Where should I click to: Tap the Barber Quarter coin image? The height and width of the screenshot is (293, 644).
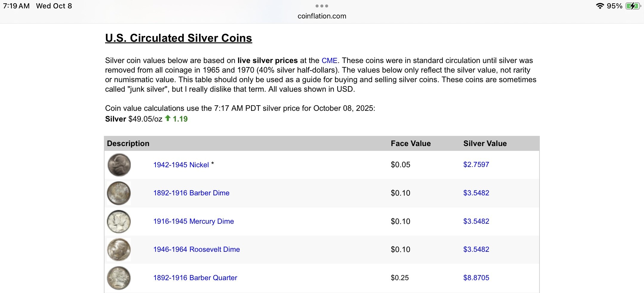(119, 278)
